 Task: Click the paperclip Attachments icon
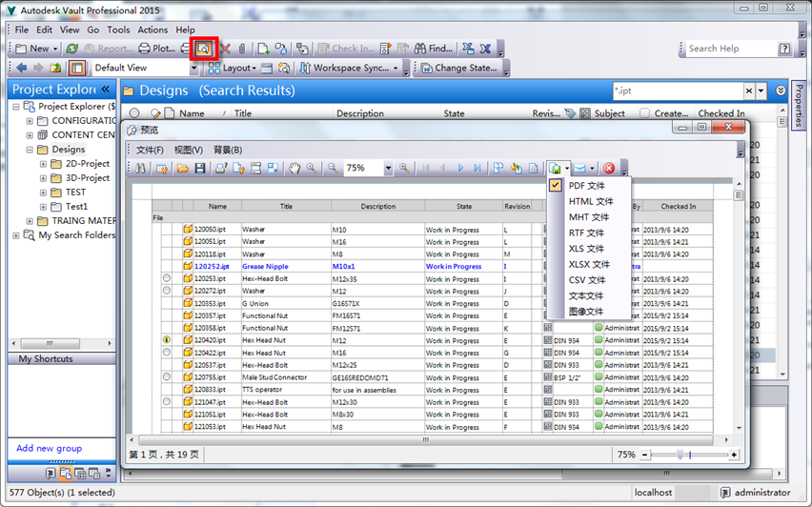(x=242, y=49)
